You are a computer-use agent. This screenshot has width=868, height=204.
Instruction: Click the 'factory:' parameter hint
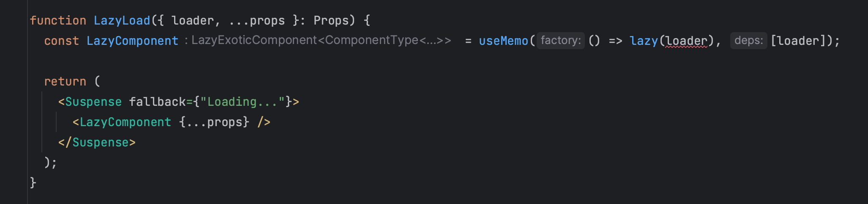pos(561,41)
